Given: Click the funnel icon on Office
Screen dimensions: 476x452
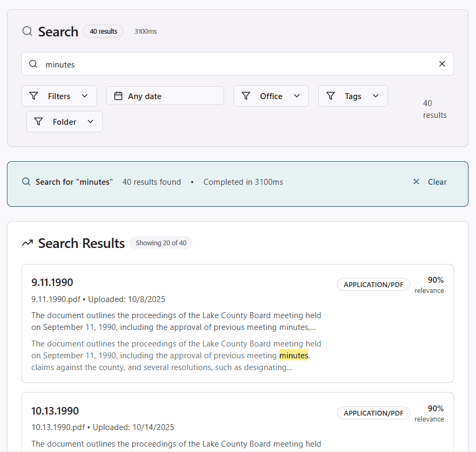Looking at the screenshot, I should click(x=246, y=96).
